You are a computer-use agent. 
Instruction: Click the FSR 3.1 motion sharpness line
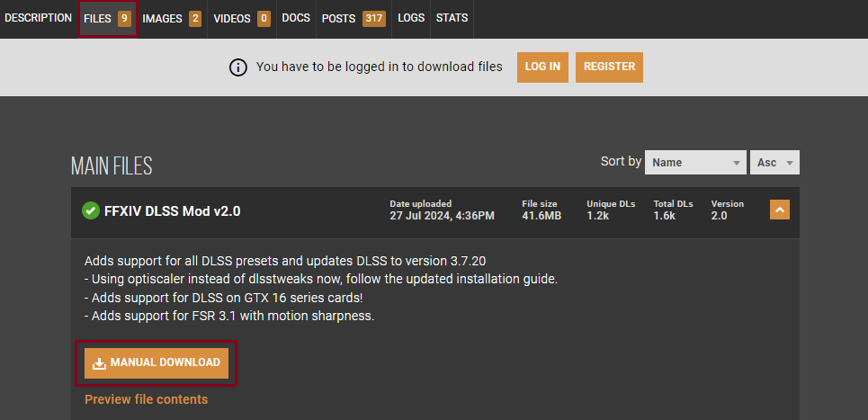[x=229, y=317]
